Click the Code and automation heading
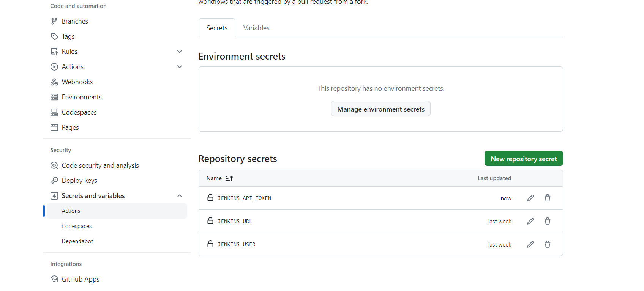The height and width of the screenshot is (291, 644). point(78,6)
